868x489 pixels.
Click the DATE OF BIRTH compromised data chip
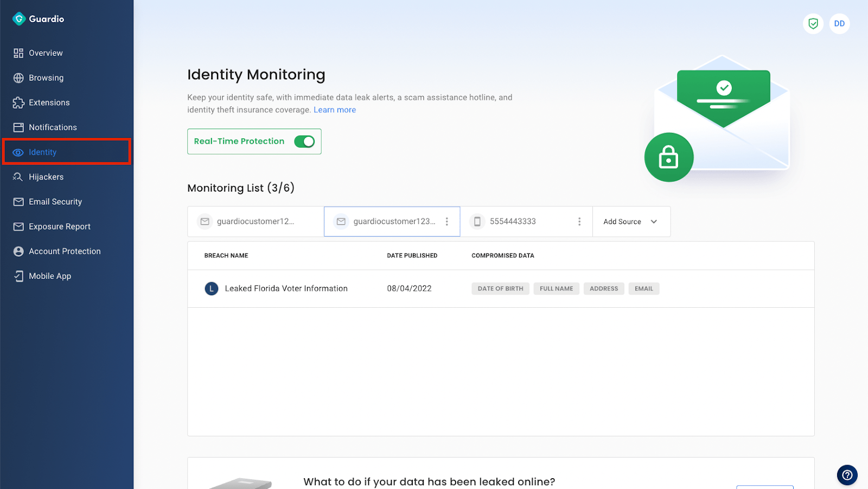click(500, 288)
